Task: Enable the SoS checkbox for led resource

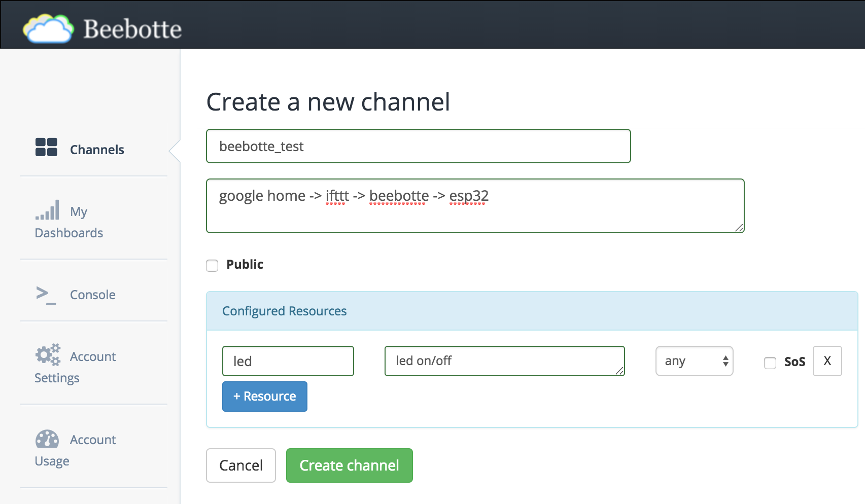Action: click(770, 363)
